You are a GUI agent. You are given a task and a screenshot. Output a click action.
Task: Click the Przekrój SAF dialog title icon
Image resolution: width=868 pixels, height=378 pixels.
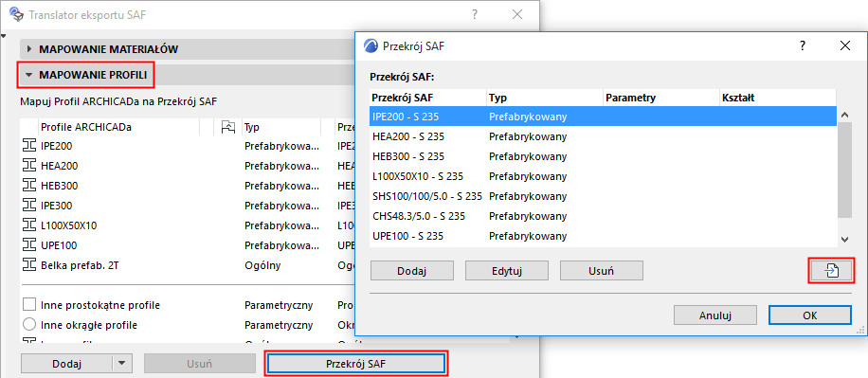pyautogui.click(x=371, y=45)
